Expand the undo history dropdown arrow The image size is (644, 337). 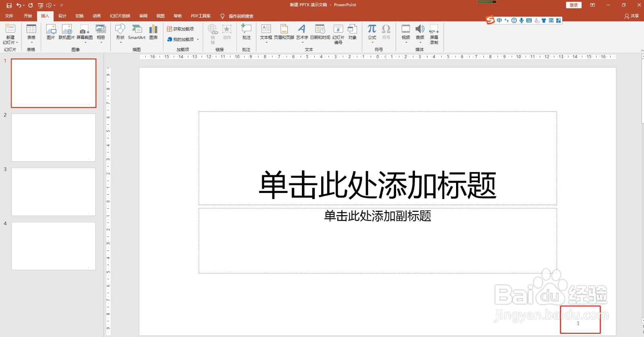coord(24,5)
